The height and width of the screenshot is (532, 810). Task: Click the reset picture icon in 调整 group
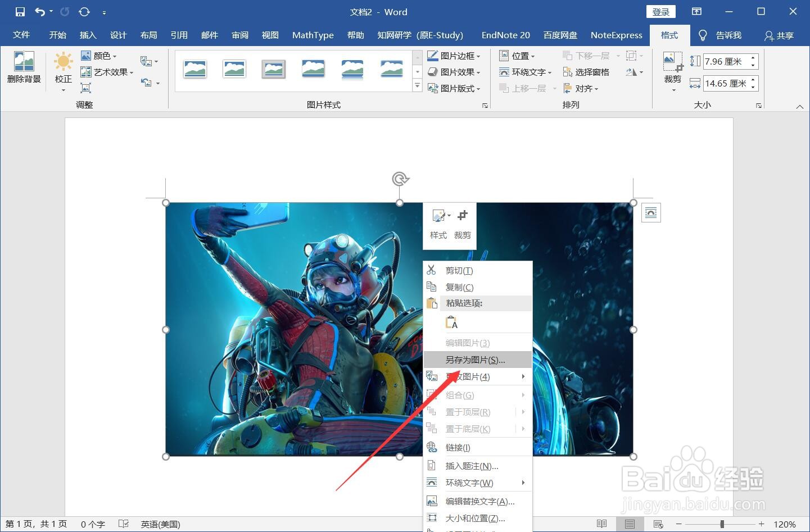[147, 83]
